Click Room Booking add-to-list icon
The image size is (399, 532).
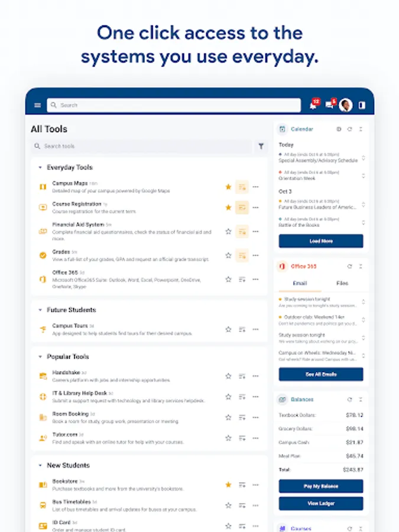[242, 417]
